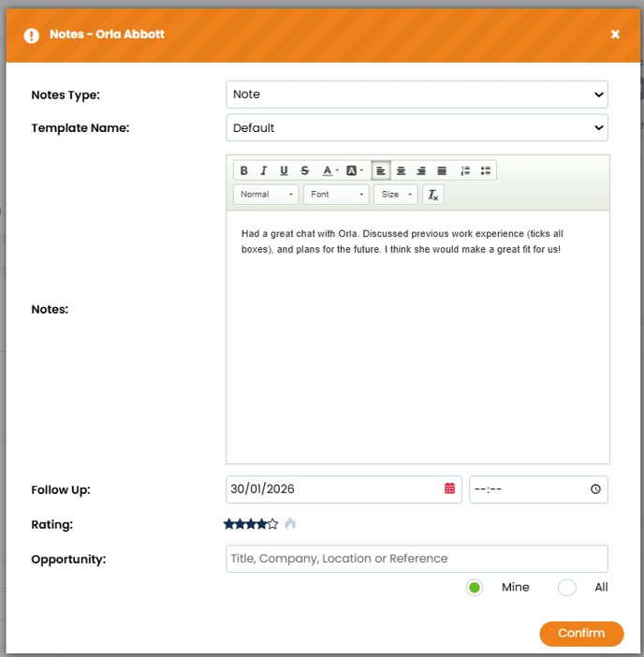Toggle the flame hot-rating icon
644x657 pixels.
coord(290,524)
